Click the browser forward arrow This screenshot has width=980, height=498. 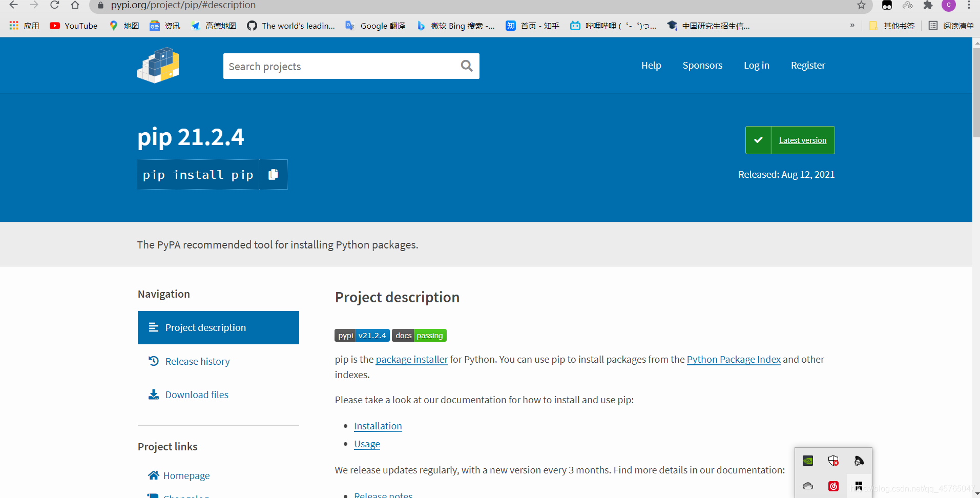34,5
